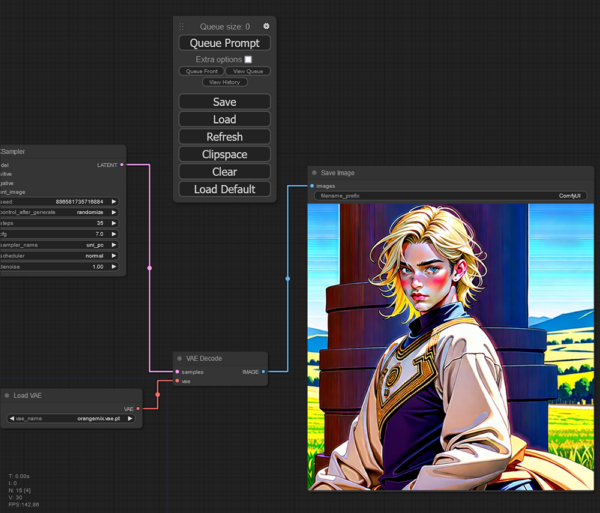Image resolution: width=600 pixels, height=513 pixels.
Task: Open View History in the queue panel
Action: (224, 82)
